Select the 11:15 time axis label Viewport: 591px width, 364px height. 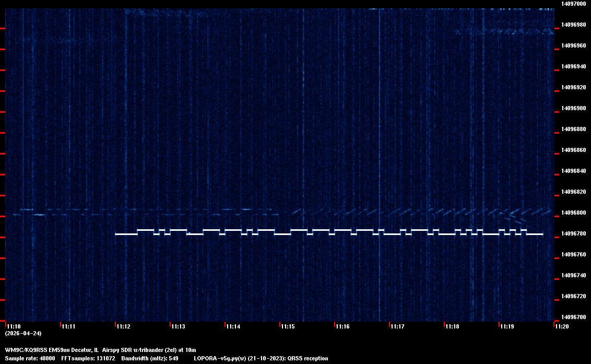(288, 326)
